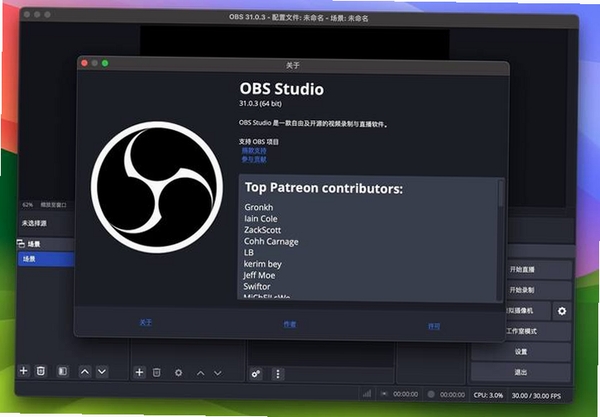Open virtual camera settings gear icon
This screenshot has width=600, height=417.
[562, 311]
